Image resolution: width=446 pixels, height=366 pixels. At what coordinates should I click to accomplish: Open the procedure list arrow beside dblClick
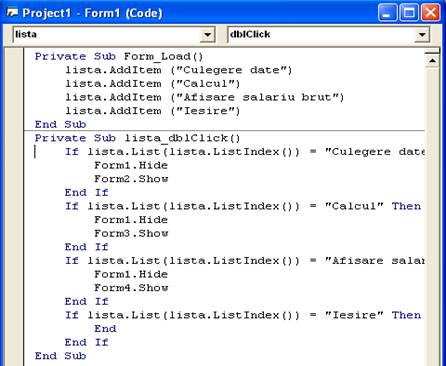[x=422, y=35]
